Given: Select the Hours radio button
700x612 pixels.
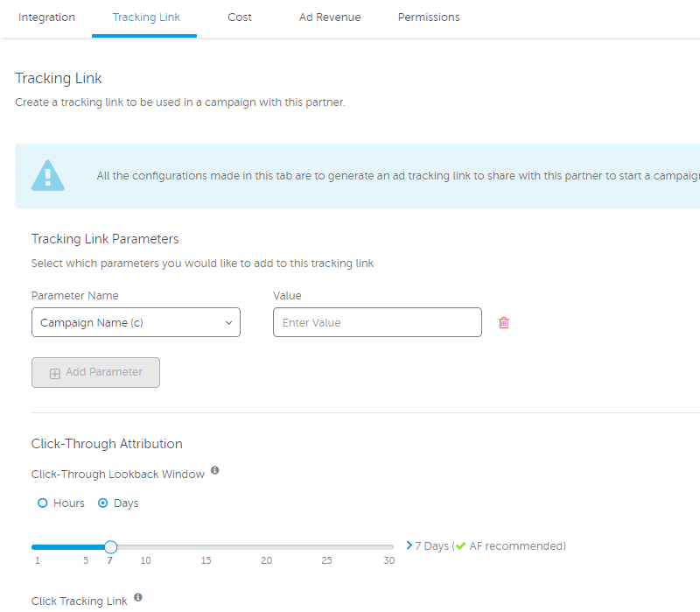Looking at the screenshot, I should click(x=43, y=503).
